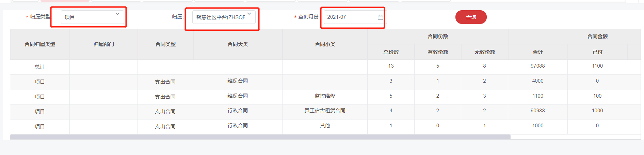Click the 无效份数 sub-column header
The image size is (644, 155).
[x=485, y=52]
